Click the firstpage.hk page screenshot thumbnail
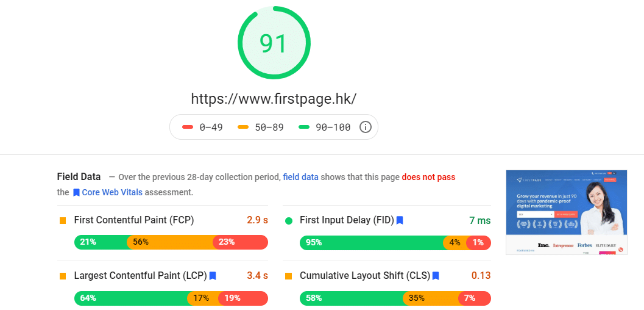This screenshot has width=644, height=310. pos(567,212)
